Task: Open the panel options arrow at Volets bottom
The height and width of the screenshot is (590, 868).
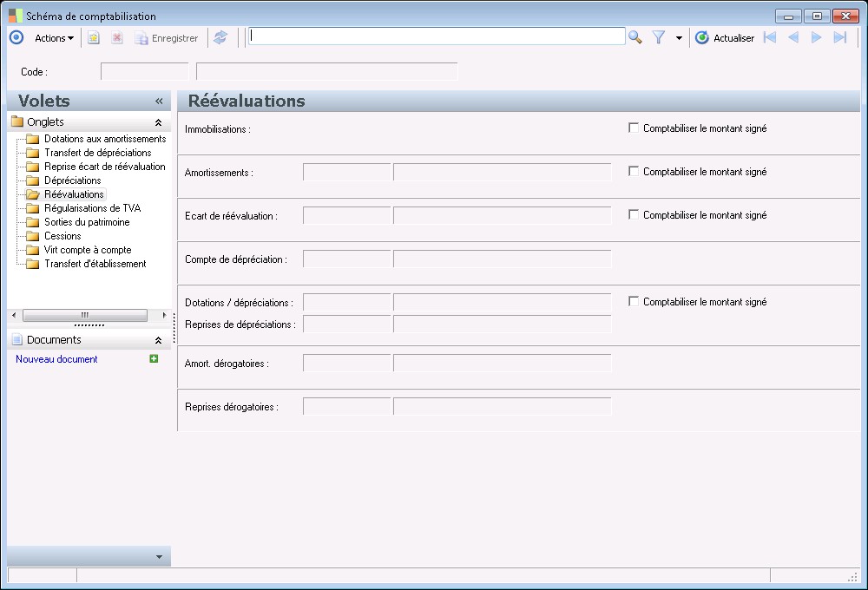Action: point(160,557)
